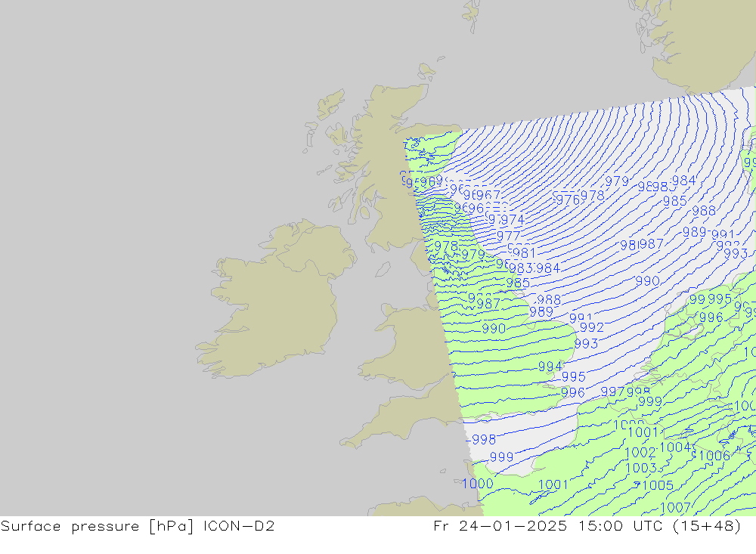
Task: Select the 976 isobar label
Action: pos(568,200)
